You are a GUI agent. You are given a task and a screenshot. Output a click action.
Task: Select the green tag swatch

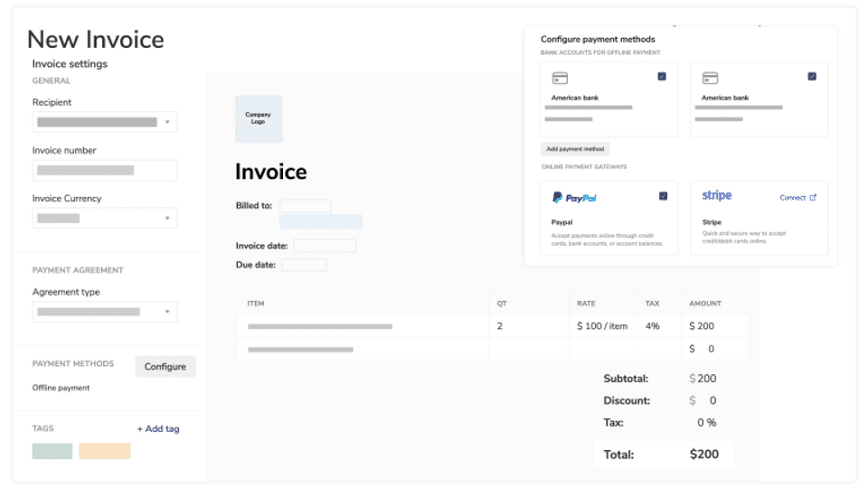coord(52,451)
